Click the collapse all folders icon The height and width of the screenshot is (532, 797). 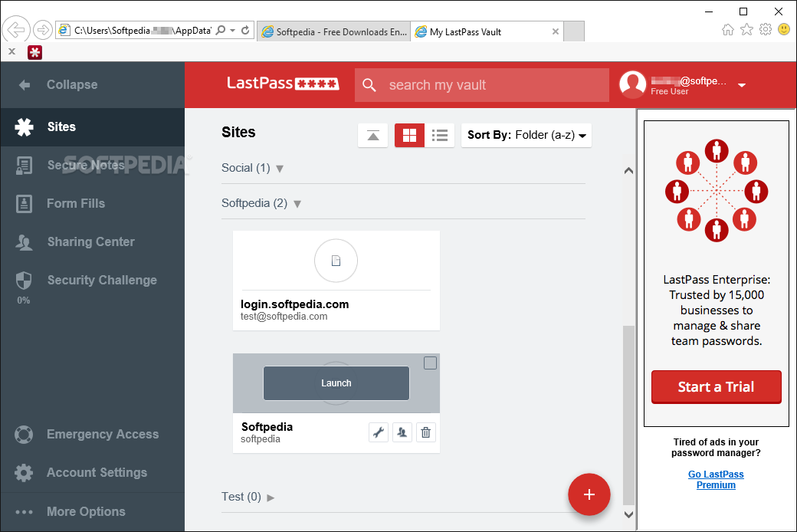[373, 135]
